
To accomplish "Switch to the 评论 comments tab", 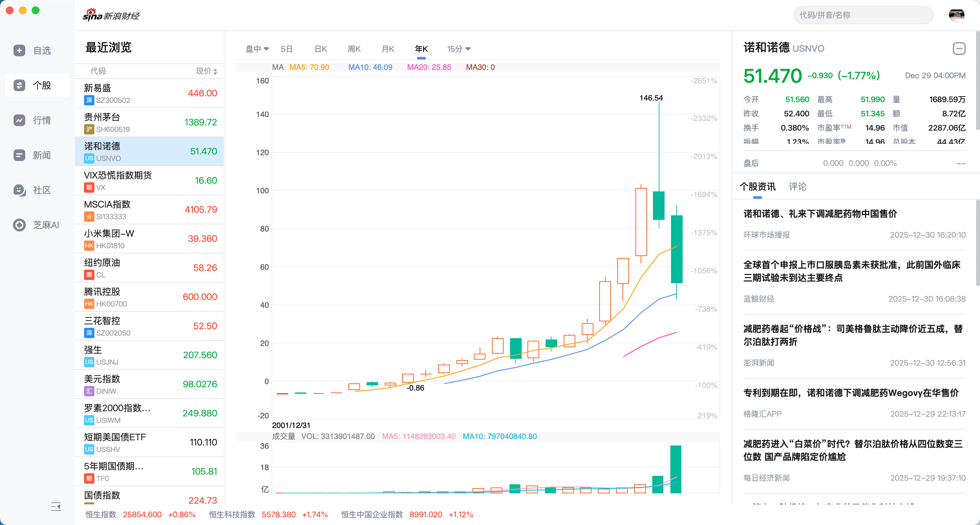I will point(797,187).
